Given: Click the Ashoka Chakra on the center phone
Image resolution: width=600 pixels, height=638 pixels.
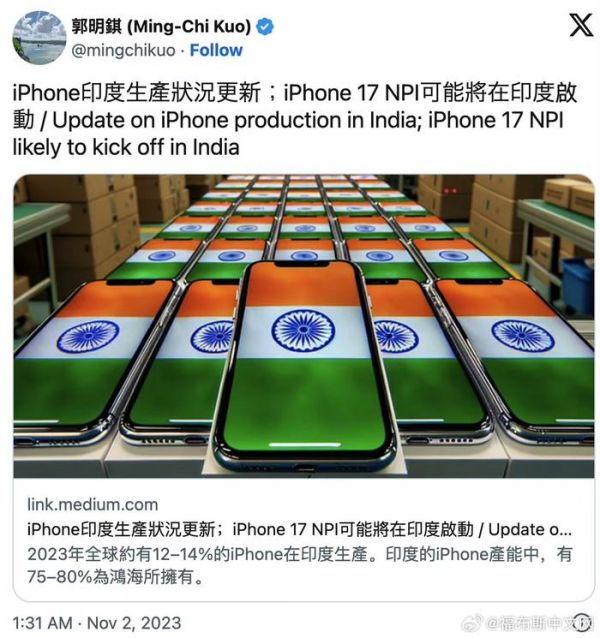Looking at the screenshot, I should [x=303, y=330].
